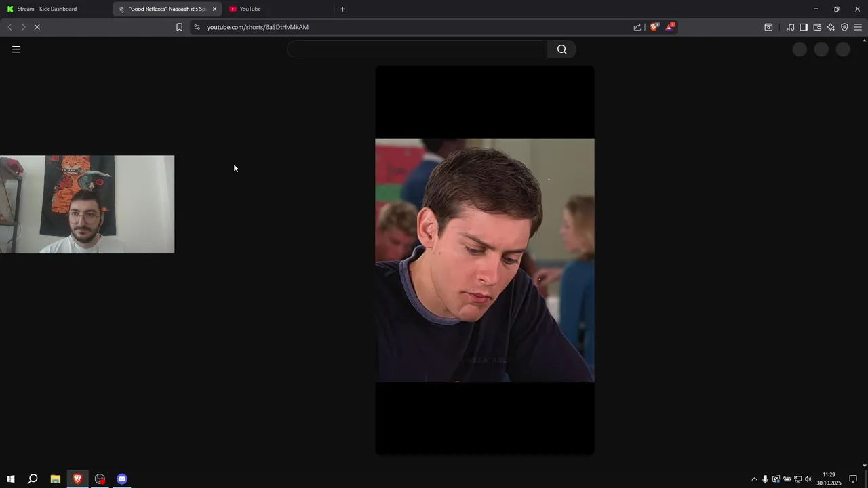Viewport: 868px width, 488px height.
Task: Toggle the browser sidebar panel
Action: 804,27
